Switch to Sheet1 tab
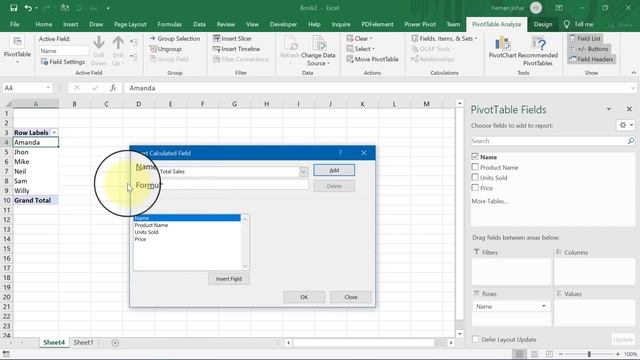 coord(83,342)
